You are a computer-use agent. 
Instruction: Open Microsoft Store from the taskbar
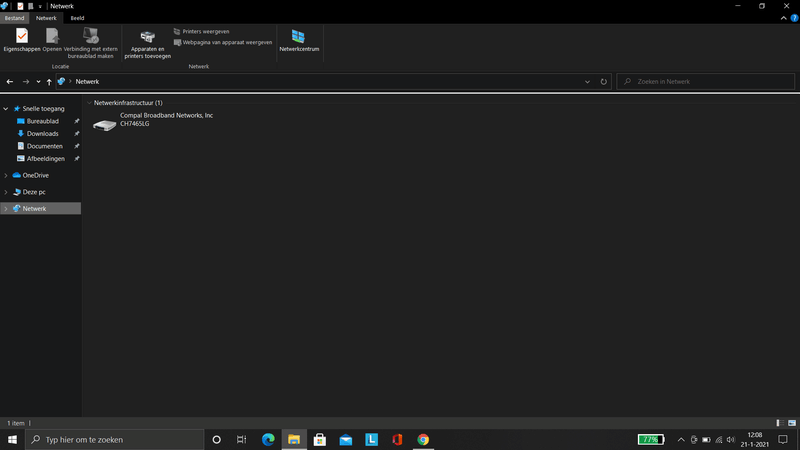click(320, 440)
